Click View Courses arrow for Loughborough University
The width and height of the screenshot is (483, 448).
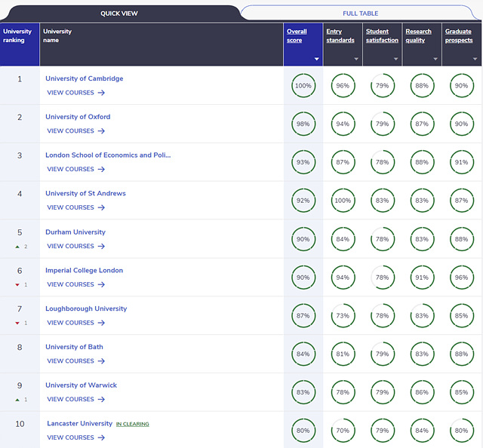(x=101, y=323)
